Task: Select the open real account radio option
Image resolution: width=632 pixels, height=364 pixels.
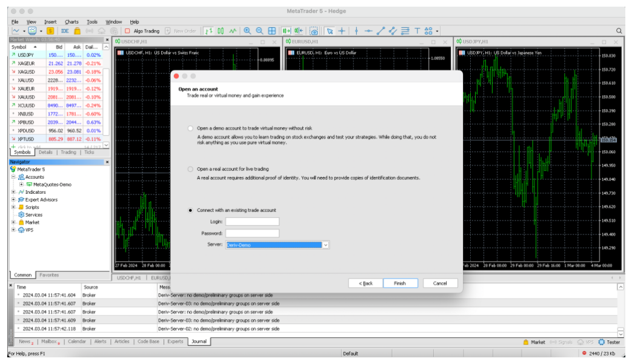Action: tap(191, 169)
